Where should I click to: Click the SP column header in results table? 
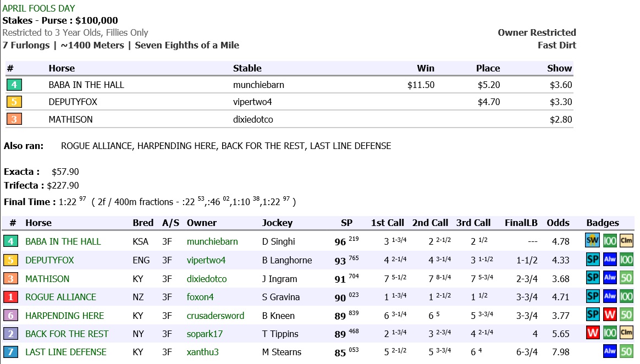point(347,223)
